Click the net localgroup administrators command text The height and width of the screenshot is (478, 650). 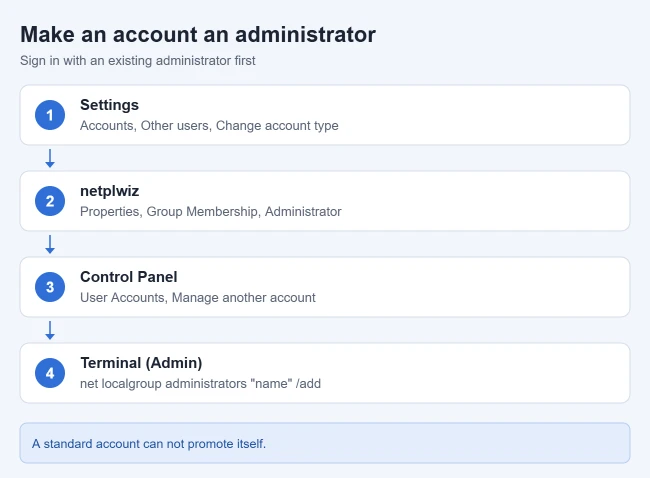[x=200, y=383]
